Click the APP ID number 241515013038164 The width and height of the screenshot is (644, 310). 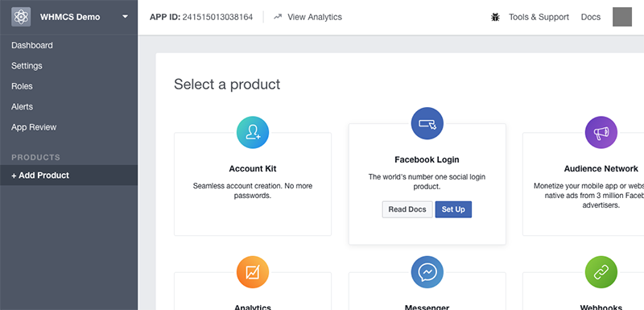[x=217, y=17]
